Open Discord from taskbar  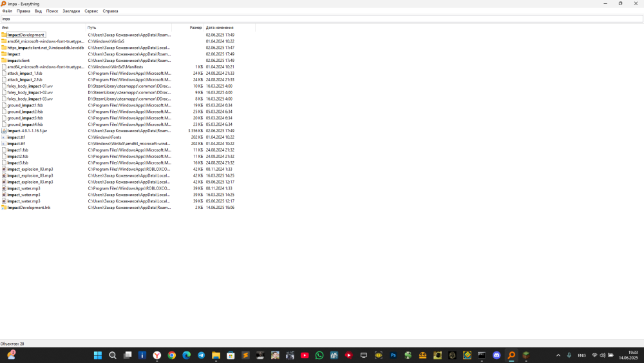497,355
